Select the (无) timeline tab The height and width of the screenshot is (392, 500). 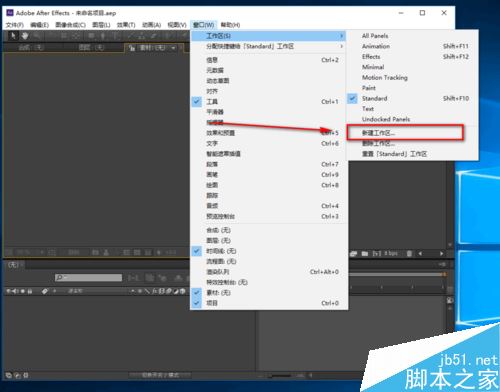point(14,265)
